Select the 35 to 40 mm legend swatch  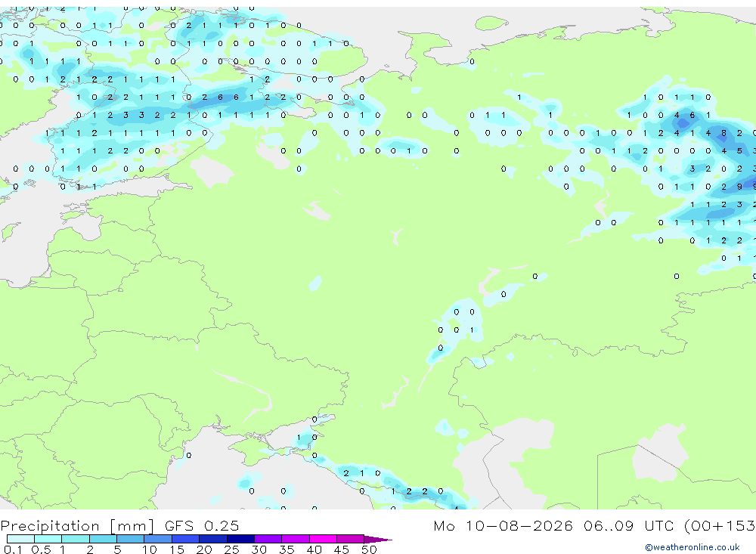pos(296,539)
